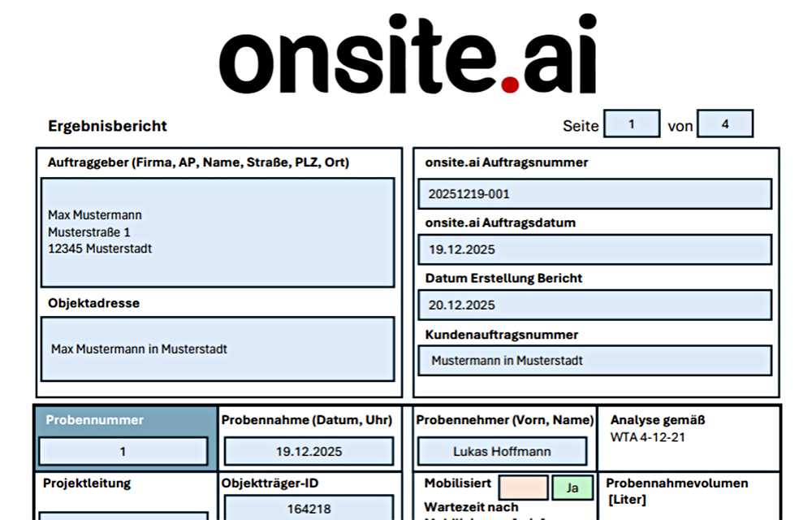Click the total pages field showing 4
The image size is (812, 520).
coord(724,124)
